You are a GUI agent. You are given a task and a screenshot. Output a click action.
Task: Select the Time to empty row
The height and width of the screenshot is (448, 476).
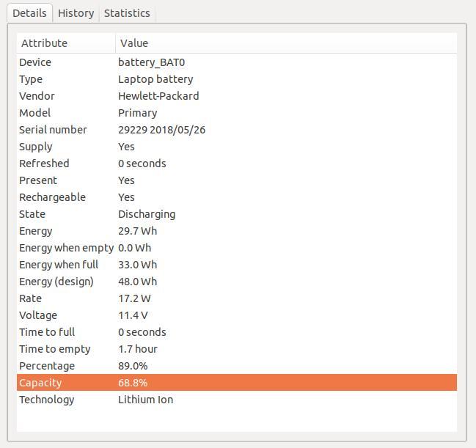coord(237,349)
